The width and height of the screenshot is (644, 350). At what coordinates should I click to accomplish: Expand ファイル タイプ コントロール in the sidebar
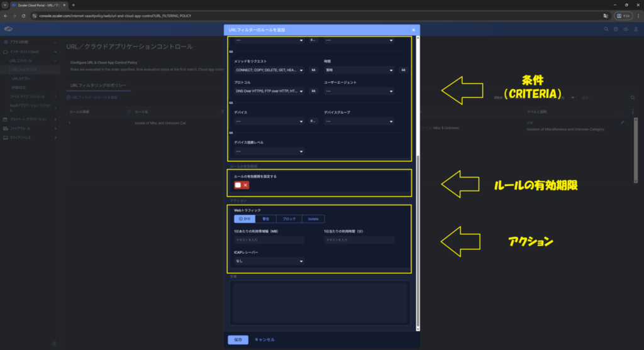pos(55,97)
